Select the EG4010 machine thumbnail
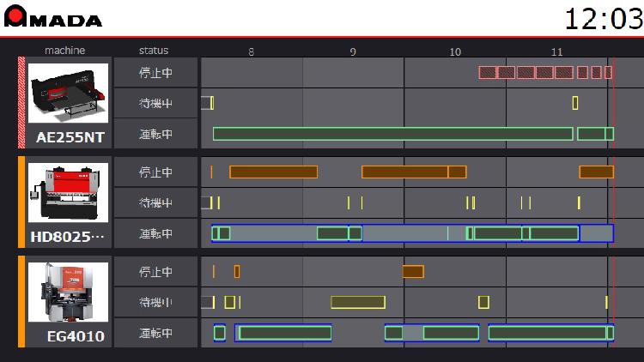644x362 pixels. (x=68, y=293)
